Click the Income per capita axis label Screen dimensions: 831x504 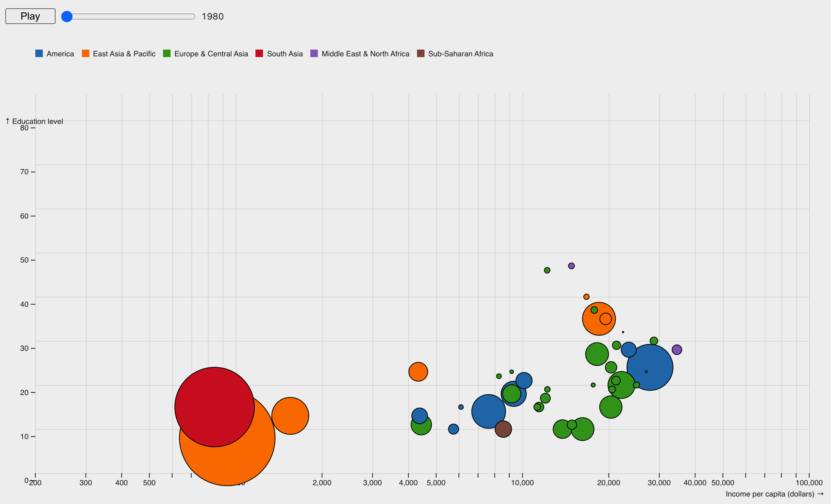[x=774, y=494]
